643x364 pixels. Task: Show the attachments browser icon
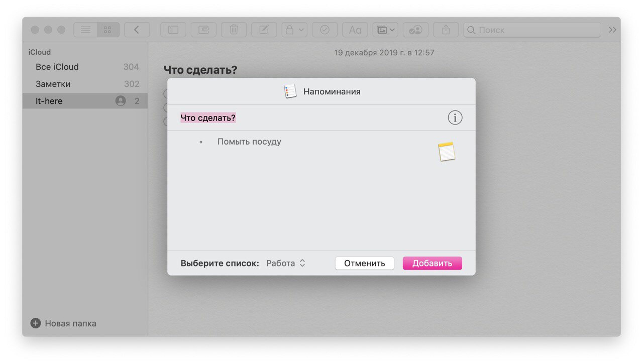pos(203,30)
